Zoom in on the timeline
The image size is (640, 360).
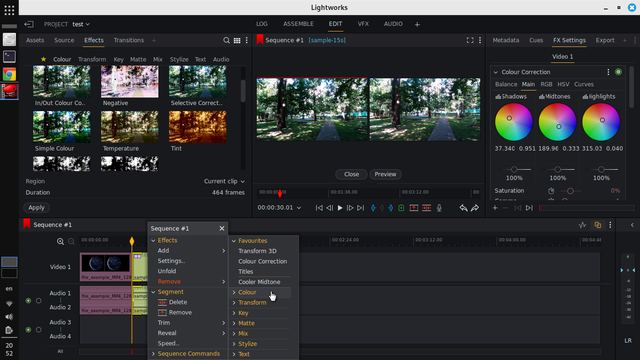60,242
